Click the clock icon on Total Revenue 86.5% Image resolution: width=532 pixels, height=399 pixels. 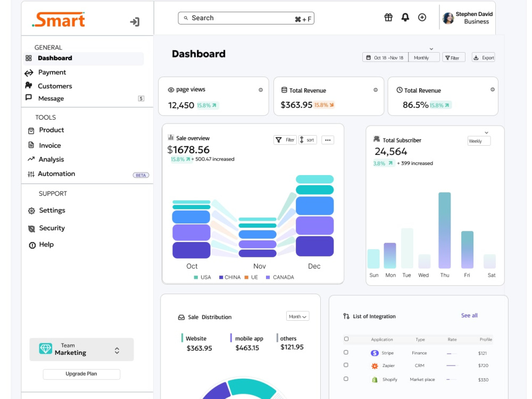[400, 90]
